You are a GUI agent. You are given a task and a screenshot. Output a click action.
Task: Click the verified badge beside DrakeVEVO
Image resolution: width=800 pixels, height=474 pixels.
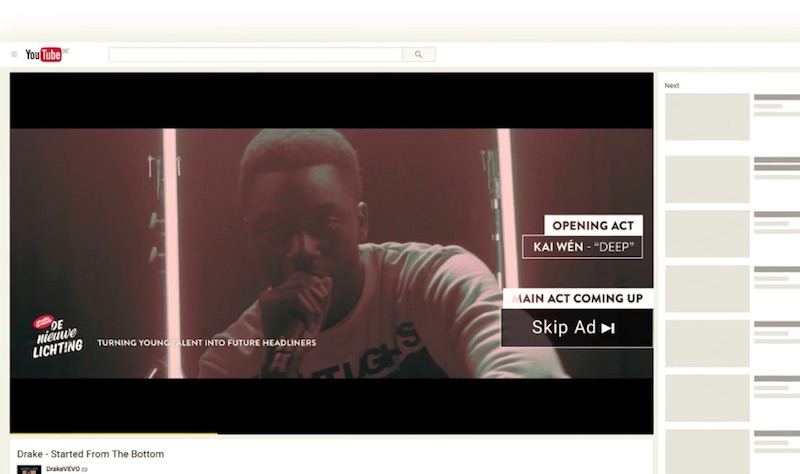(84, 469)
